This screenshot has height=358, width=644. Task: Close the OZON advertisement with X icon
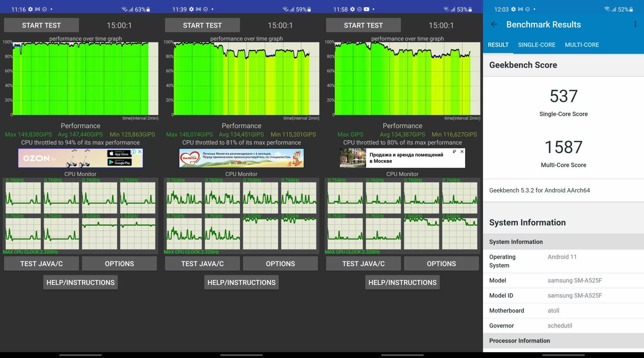[140, 152]
